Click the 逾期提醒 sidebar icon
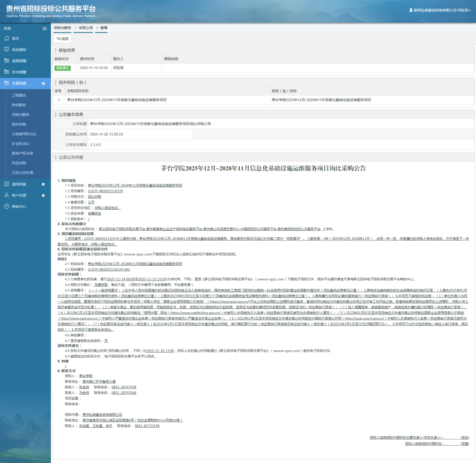Screen dimensions: 476x463 click(6, 61)
